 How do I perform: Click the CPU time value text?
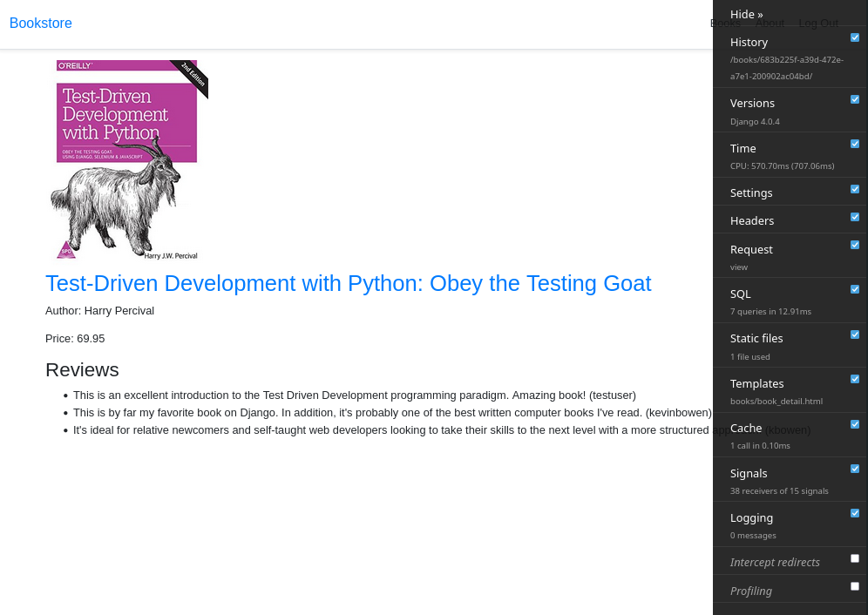782,166
